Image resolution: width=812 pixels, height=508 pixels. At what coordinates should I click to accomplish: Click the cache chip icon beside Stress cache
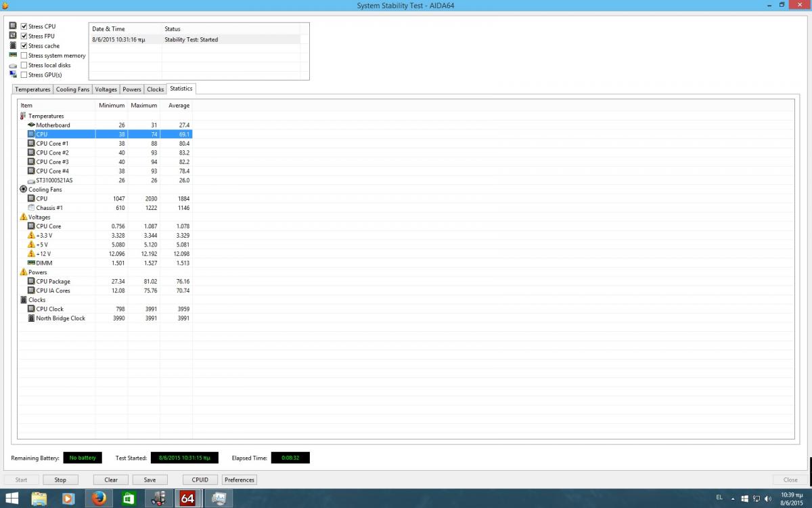click(x=13, y=45)
